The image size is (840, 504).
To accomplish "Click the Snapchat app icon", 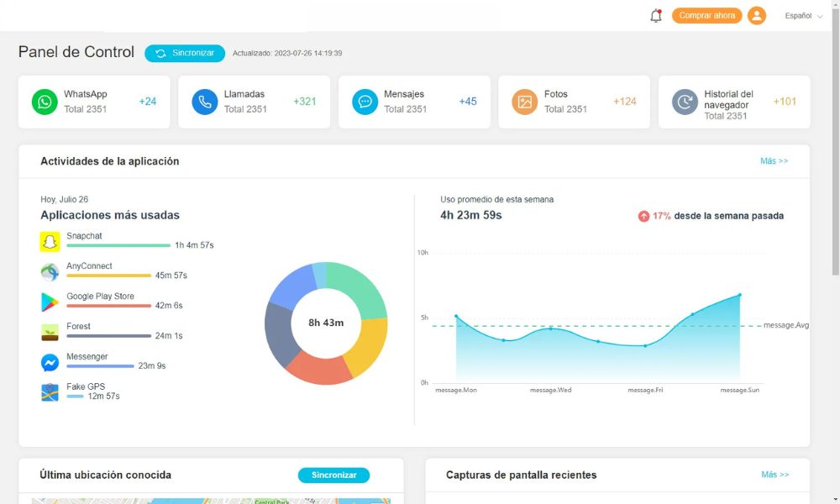I will (x=50, y=242).
